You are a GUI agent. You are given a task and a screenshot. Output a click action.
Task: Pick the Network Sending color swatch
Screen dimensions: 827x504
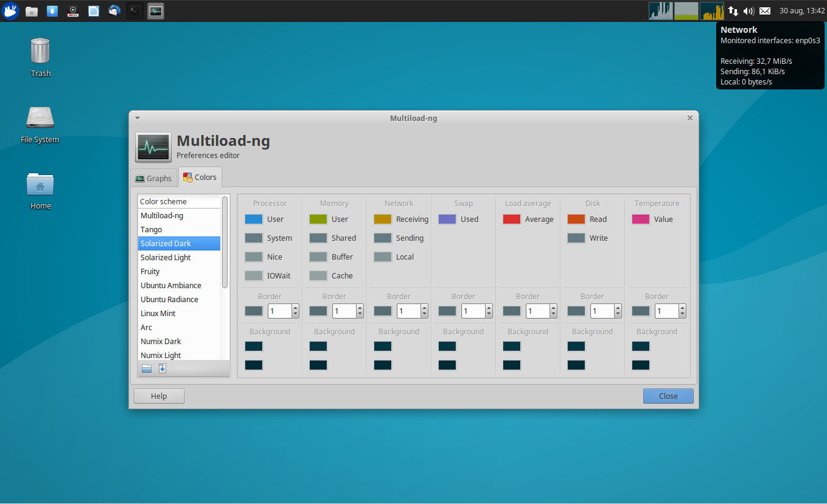[x=383, y=238]
